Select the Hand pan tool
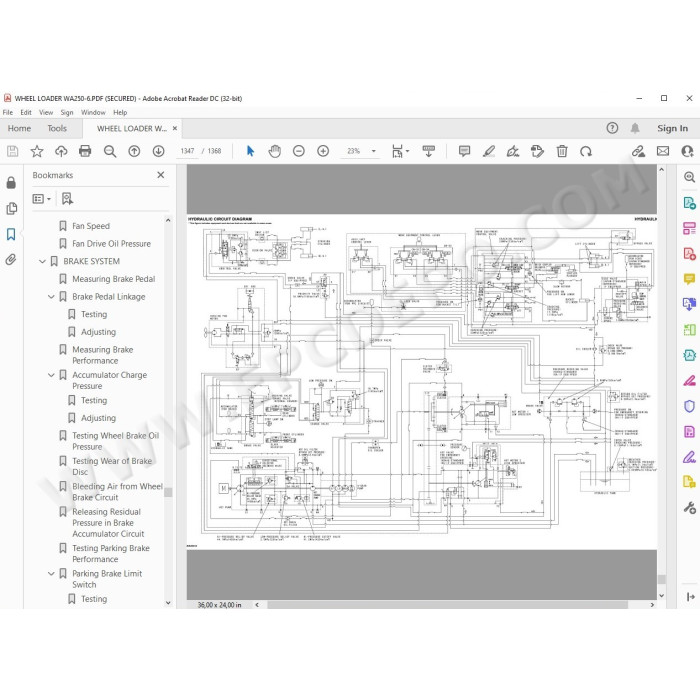Image resolution: width=700 pixels, height=700 pixels. click(x=275, y=151)
